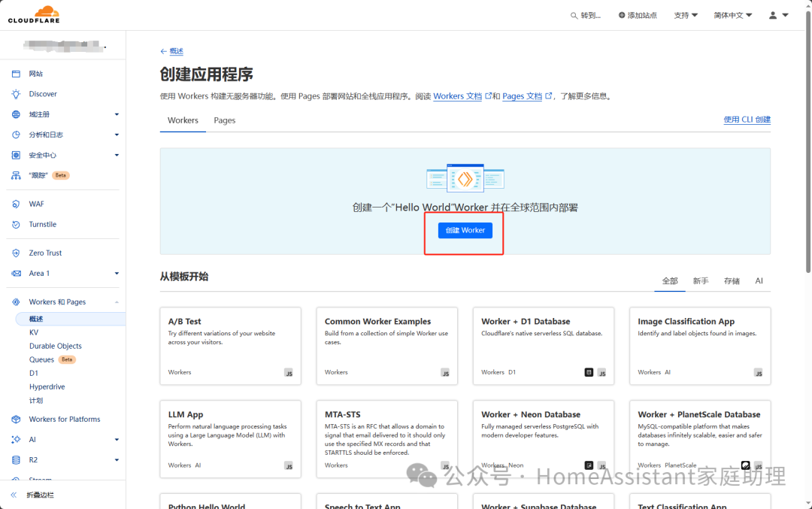Screen dimensions: 812x509
Task: Open the Image Classification App template card
Action: click(x=700, y=346)
